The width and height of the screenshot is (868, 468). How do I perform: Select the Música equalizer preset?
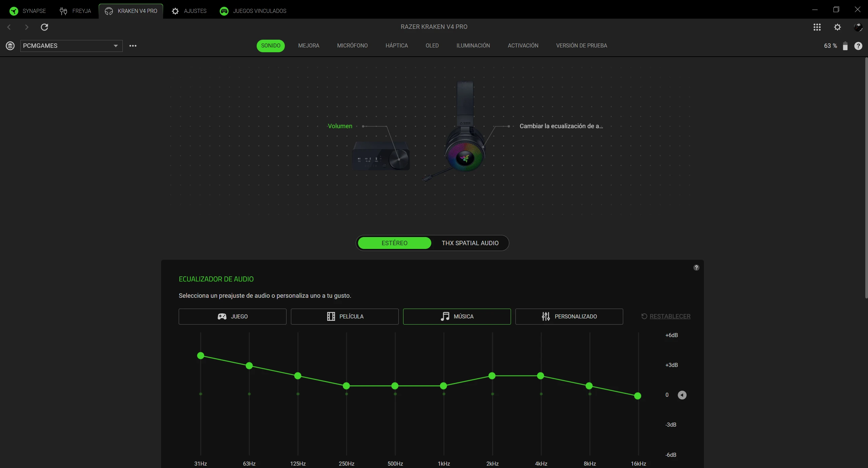[457, 316]
